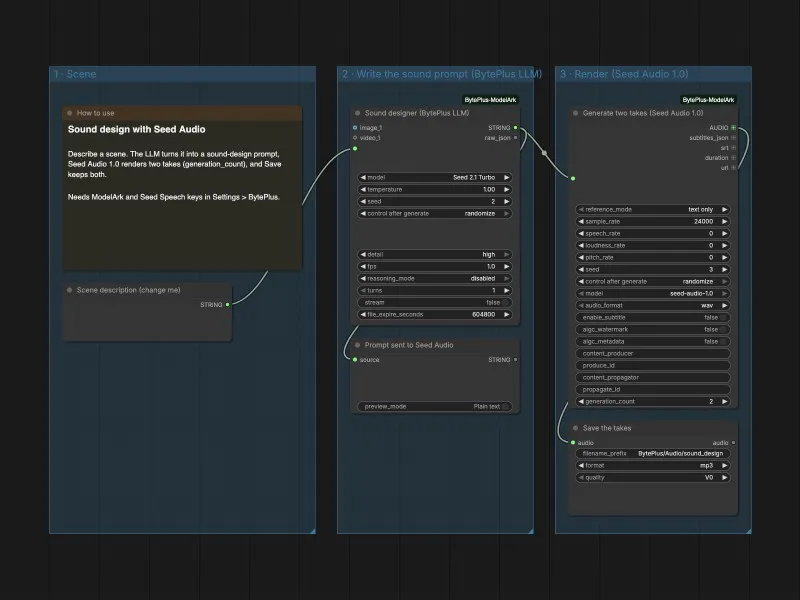
Task: Collapse the Generate two takes node via dot
Action: point(576,113)
